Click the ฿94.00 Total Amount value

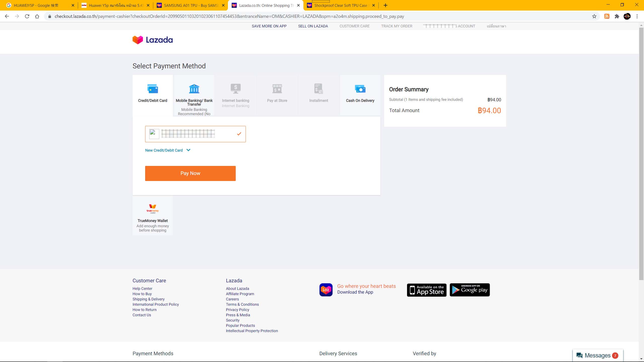coord(489,111)
